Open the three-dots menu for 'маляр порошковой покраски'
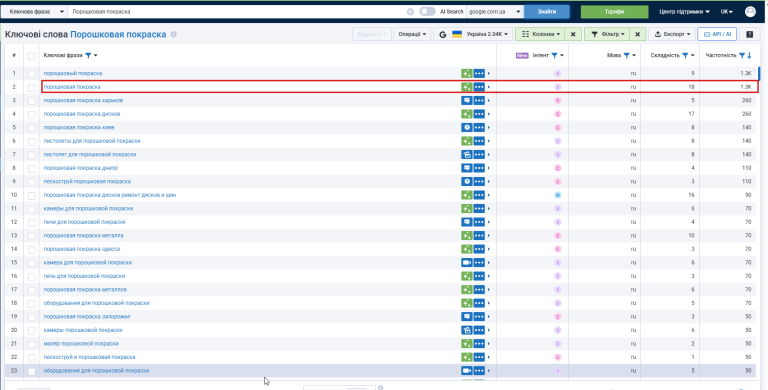768x390 pixels. click(x=479, y=344)
